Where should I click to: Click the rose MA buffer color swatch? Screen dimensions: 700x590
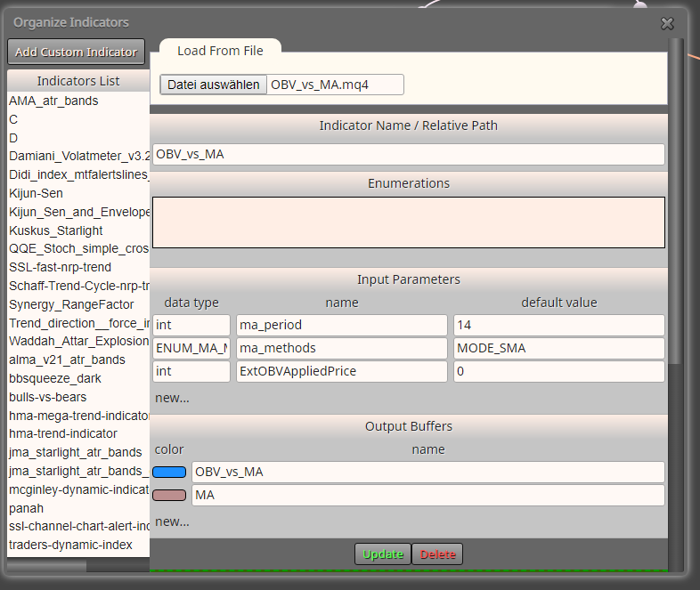click(169, 495)
